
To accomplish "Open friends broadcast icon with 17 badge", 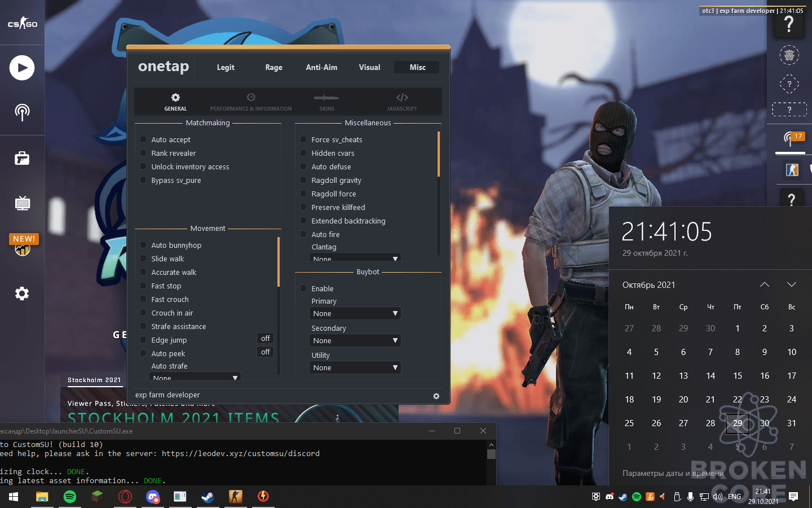I will (x=791, y=138).
